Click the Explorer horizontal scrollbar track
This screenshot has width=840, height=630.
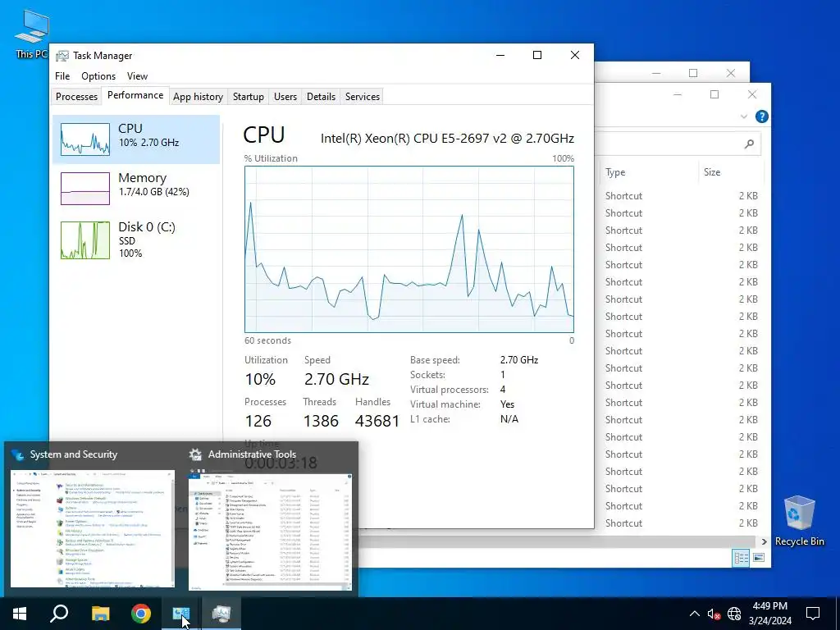coord(557,541)
